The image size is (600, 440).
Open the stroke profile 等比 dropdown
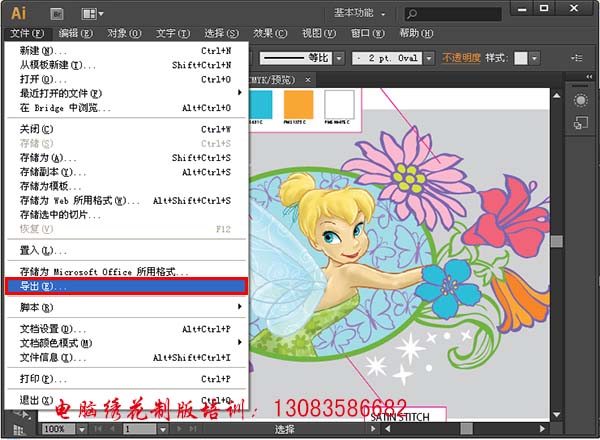pyautogui.click(x=338, y=58)
